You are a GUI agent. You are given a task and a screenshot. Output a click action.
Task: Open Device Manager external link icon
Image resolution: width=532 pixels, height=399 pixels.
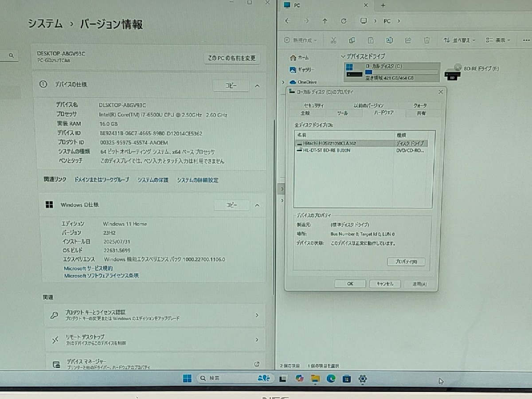pos(257,364)
